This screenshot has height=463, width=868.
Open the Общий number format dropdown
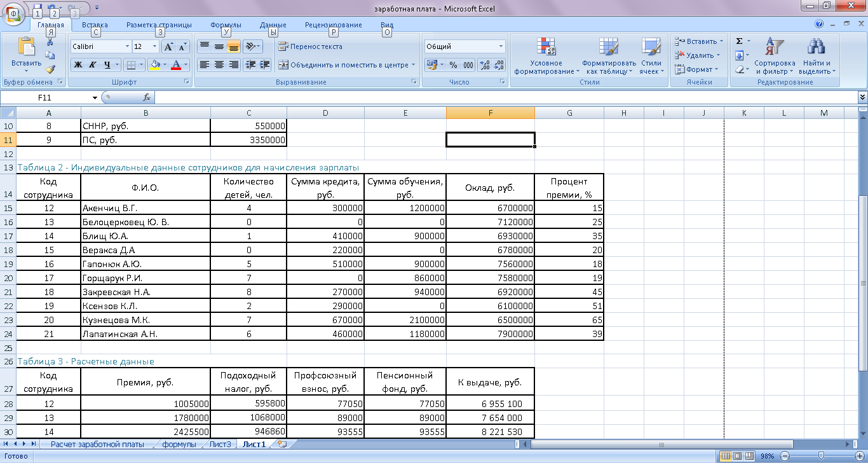[x=501, y=46]
